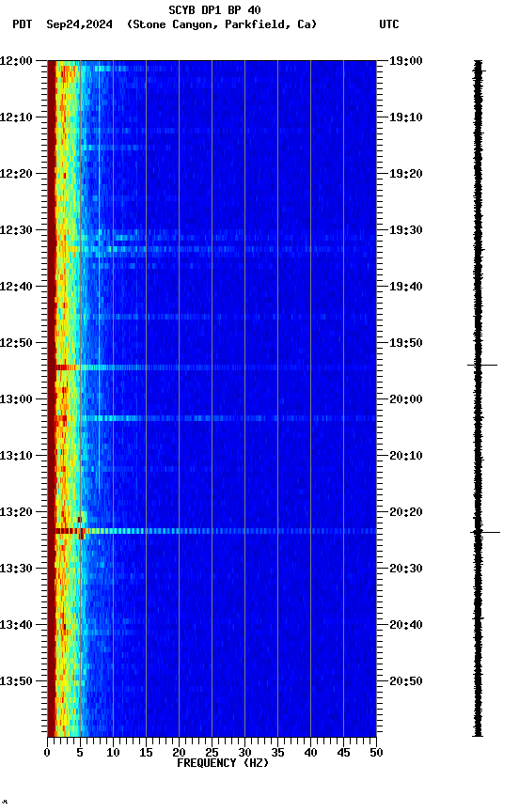Viewport: 519px width, 812px height.
Task: Click the date 'Sep24,2024'
Action: pyautogui.click(x=79, y=24)
